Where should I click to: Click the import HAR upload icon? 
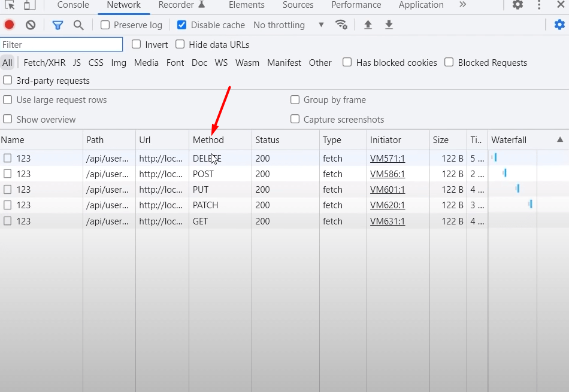click(x=368, y=25)
